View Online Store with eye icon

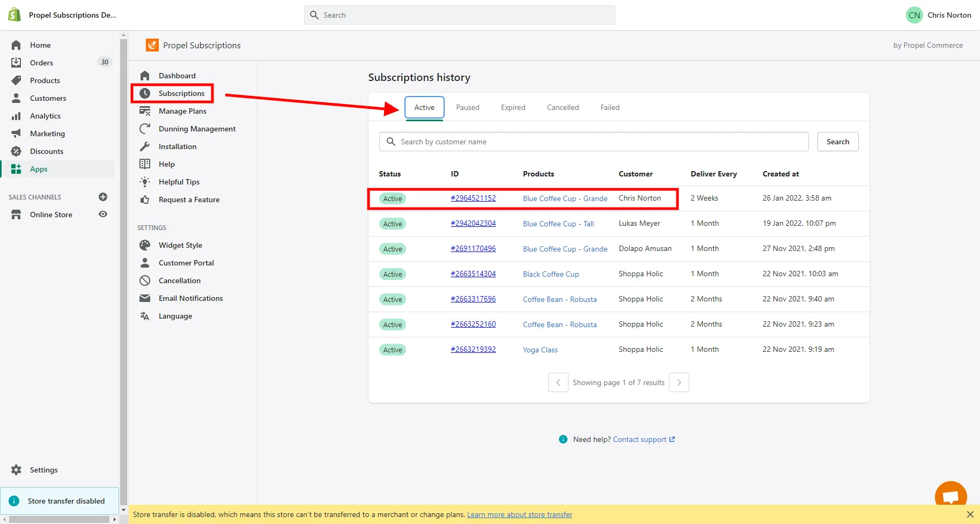[103, 214]
